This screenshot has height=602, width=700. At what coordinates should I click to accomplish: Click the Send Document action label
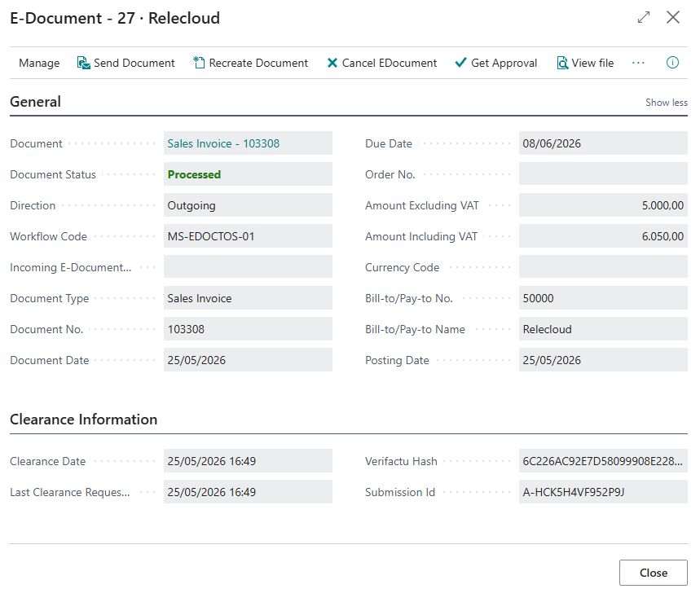click(x=134, y=63)
